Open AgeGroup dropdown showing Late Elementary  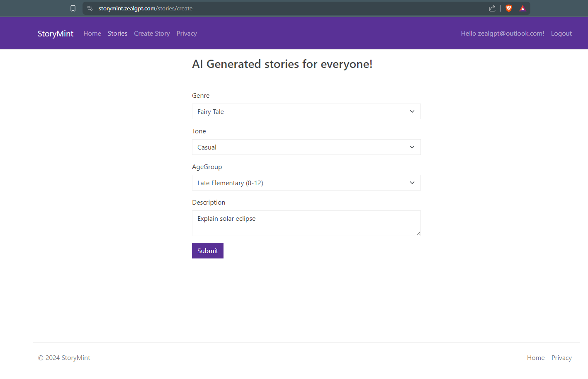(306, 183)
